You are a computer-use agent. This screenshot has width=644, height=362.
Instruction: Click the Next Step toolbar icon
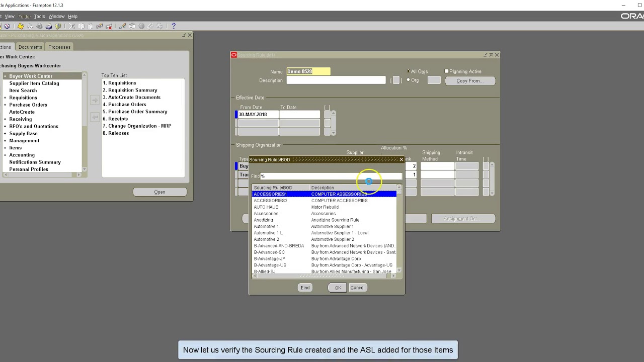coord(30,26)
